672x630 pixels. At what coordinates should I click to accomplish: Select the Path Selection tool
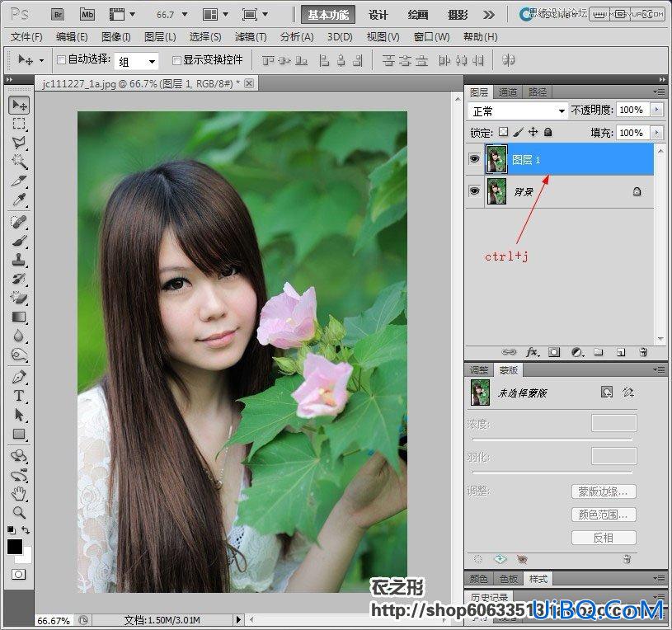(18, 415)
